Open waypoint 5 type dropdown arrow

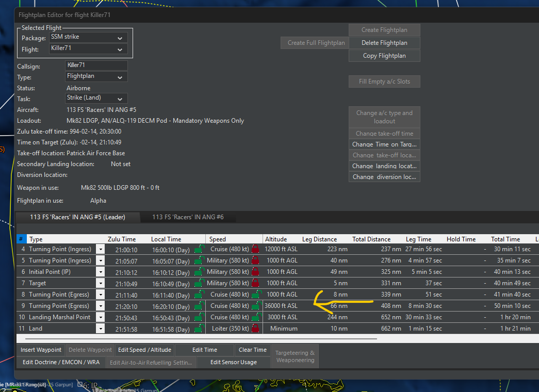101,260
